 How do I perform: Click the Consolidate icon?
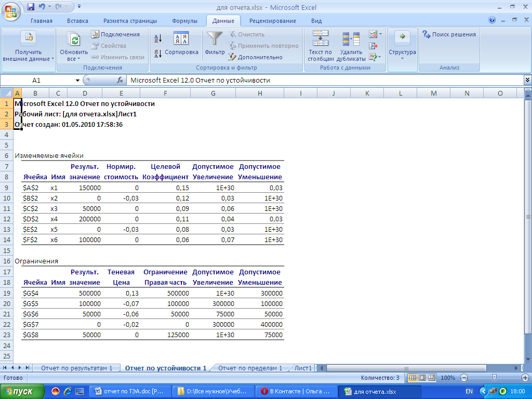point(373,46)
